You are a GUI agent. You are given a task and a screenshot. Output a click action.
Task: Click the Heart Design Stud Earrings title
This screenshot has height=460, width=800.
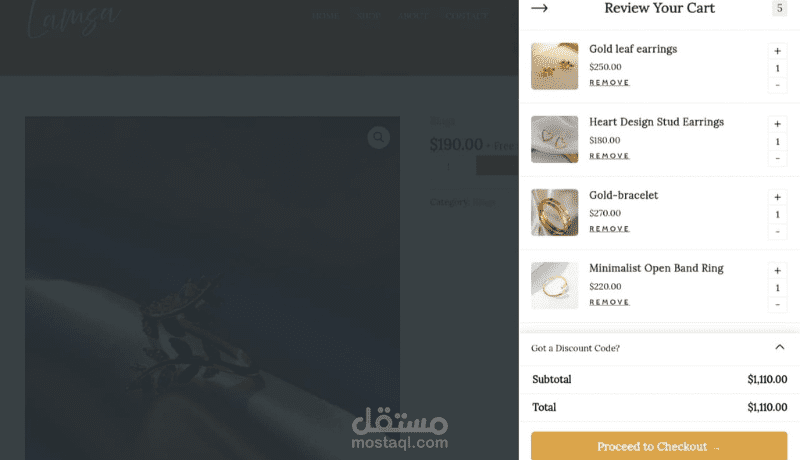[656, 122]
